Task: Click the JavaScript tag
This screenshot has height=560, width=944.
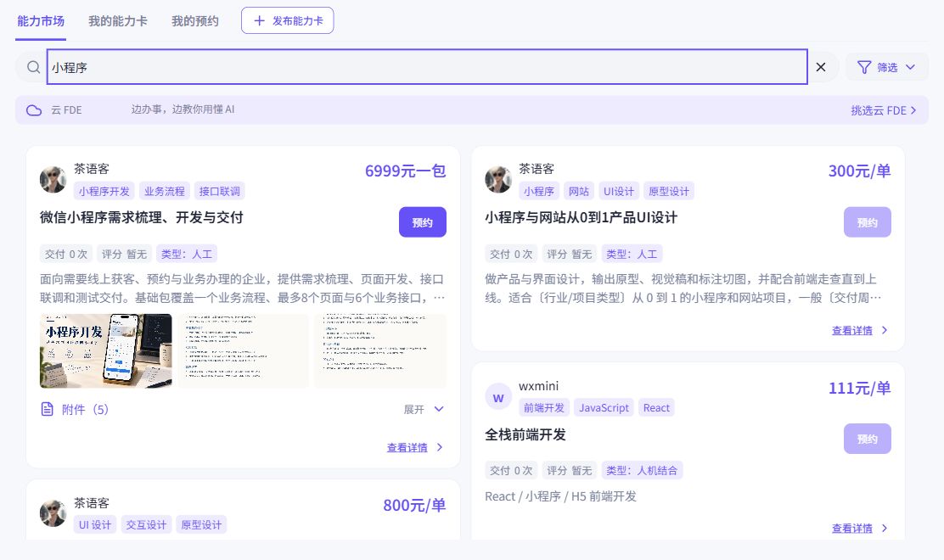Action: (x=604, y=408)
